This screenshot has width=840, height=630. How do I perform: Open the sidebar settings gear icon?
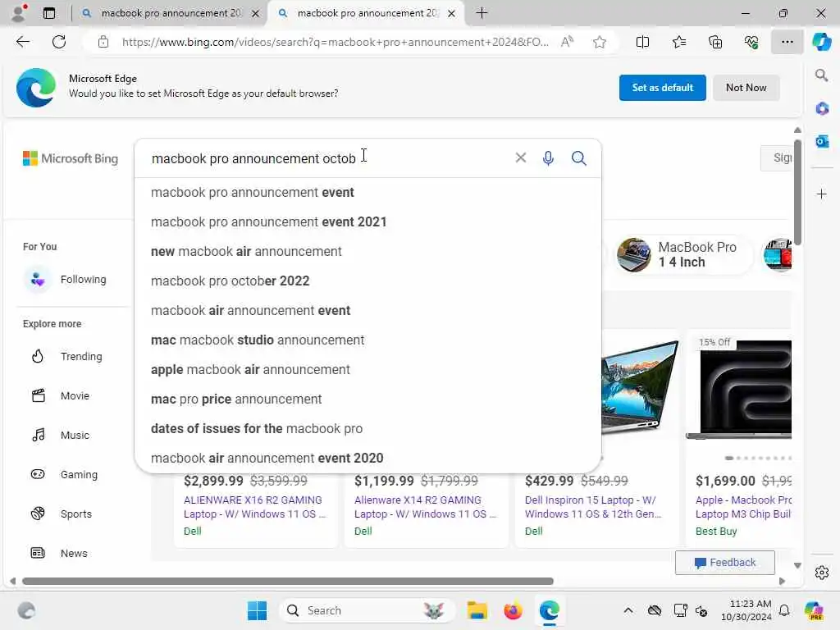pos(822,573)
